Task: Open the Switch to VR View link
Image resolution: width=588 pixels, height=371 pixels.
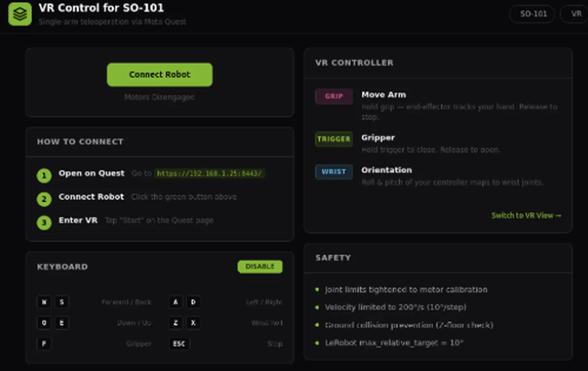Action: click(526, 215)
